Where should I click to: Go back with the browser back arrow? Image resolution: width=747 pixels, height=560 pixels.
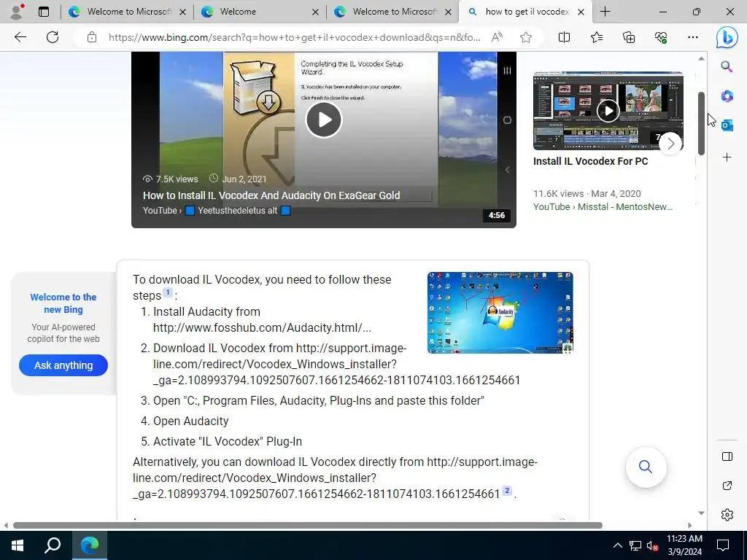click(20, 37)
